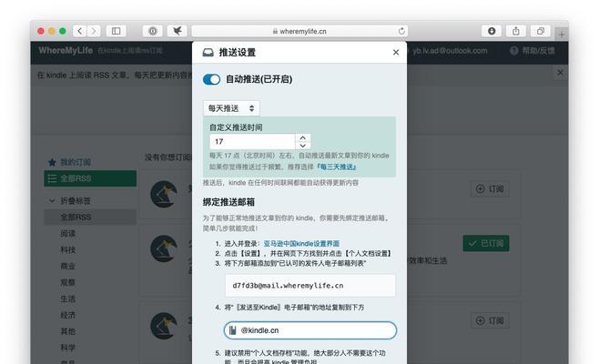Increase push hour with the stepper up arrow
Screen dimensions: 599x364
[x=303, y=138]
